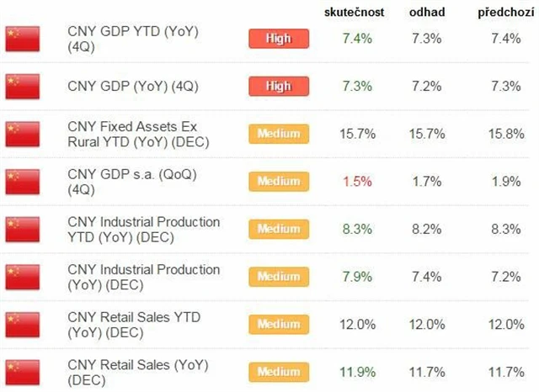This screenshot has width=539, height=392.
Task: Click green 7.9% Industrial Production actual value
Action: tap(358, 277)
